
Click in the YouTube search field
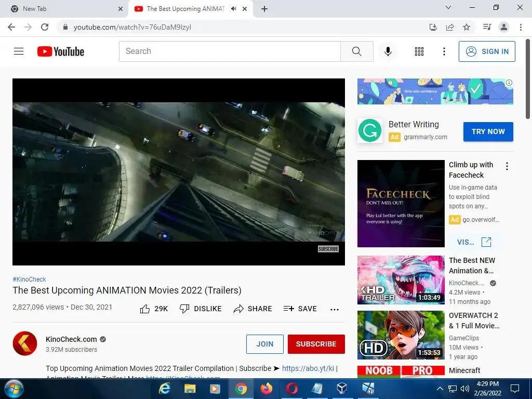pos(230,51)
